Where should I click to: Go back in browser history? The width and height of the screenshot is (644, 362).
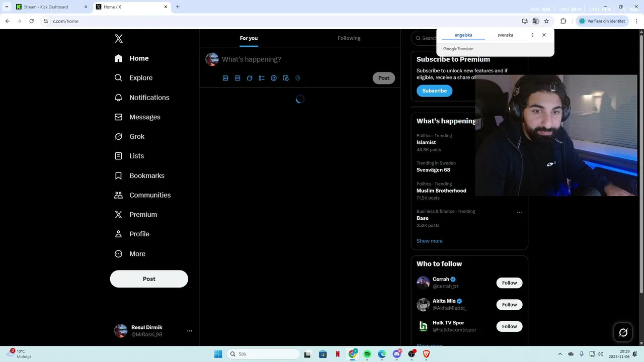tap(7, 21)
